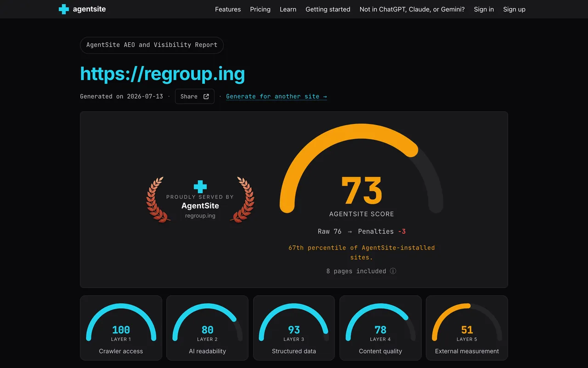Click the agentsite plus logo icon

(x=64, y=9)
